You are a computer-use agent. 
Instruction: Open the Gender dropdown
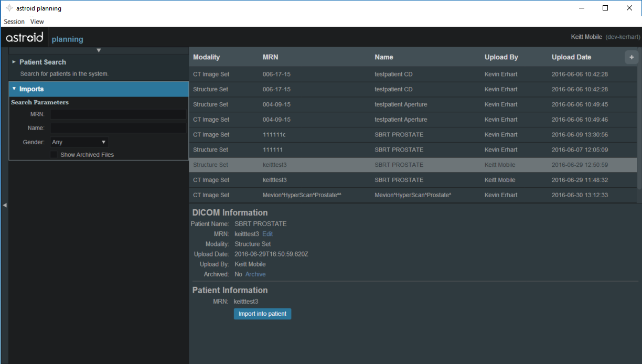click(79, 142)
